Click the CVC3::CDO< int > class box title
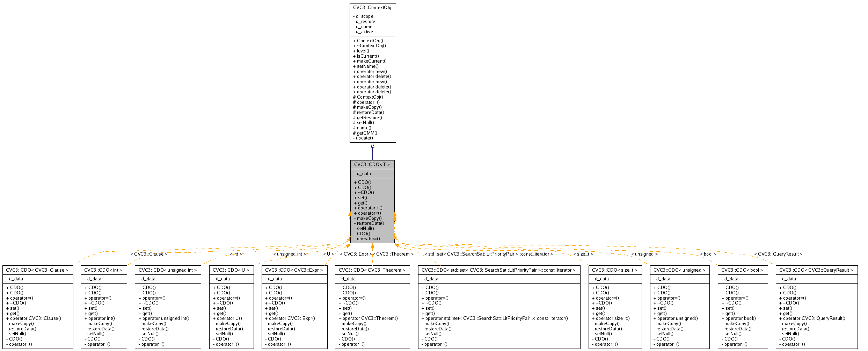This screenshot has width=868, height=351. pos(103,270)
